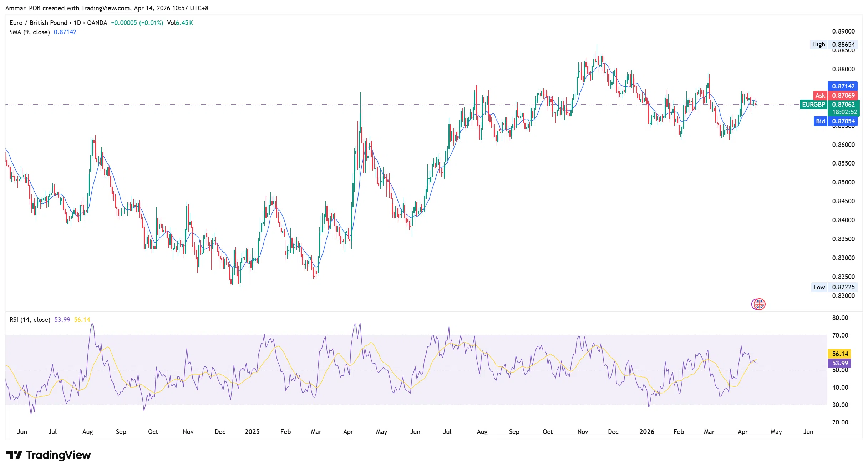Click the purple 53.99 RSI axis label

click(840, 363)
